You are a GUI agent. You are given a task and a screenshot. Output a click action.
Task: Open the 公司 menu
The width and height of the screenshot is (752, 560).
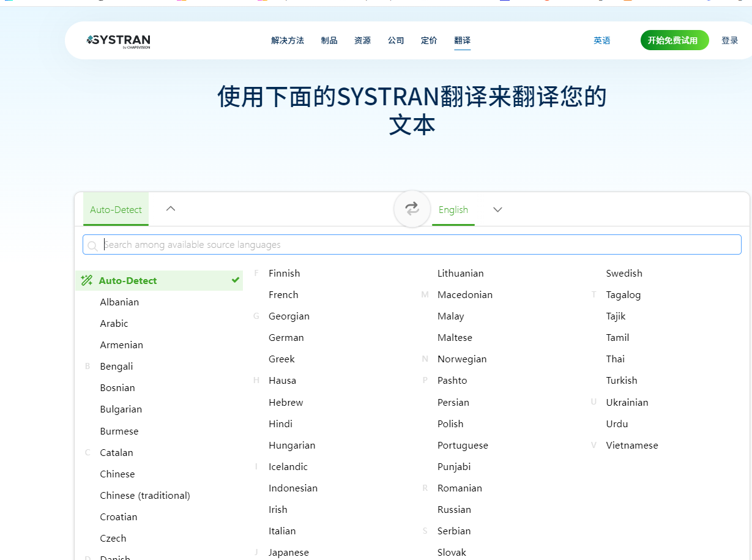tap(396, 40)
